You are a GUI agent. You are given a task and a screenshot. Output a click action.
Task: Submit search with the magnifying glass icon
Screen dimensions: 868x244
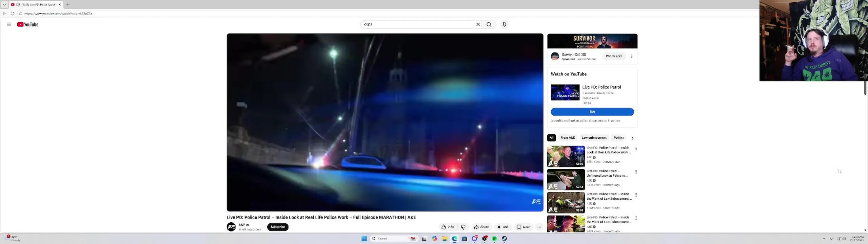click(489, 24)
